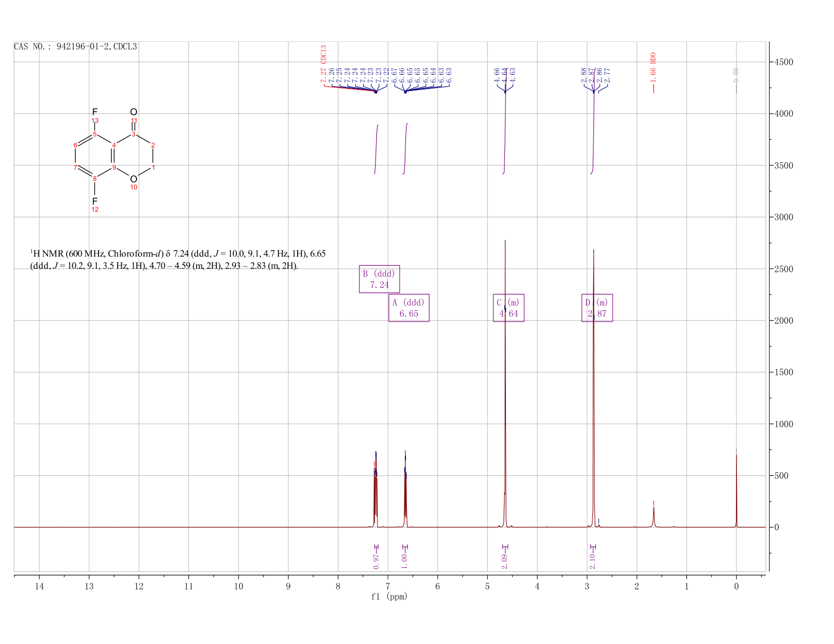834x644 pixels.
Task: Click the carbonyl oxygen numbered 11
Action: [x=133, y=112]
